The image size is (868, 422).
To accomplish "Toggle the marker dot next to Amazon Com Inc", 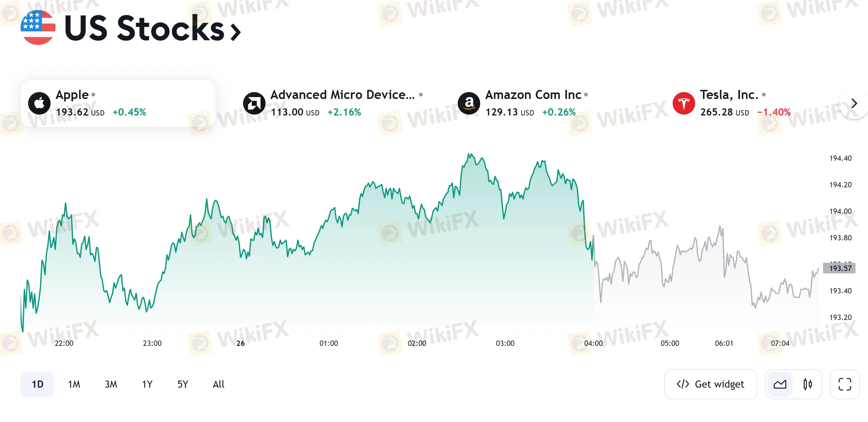I will (x=586, y=94).
